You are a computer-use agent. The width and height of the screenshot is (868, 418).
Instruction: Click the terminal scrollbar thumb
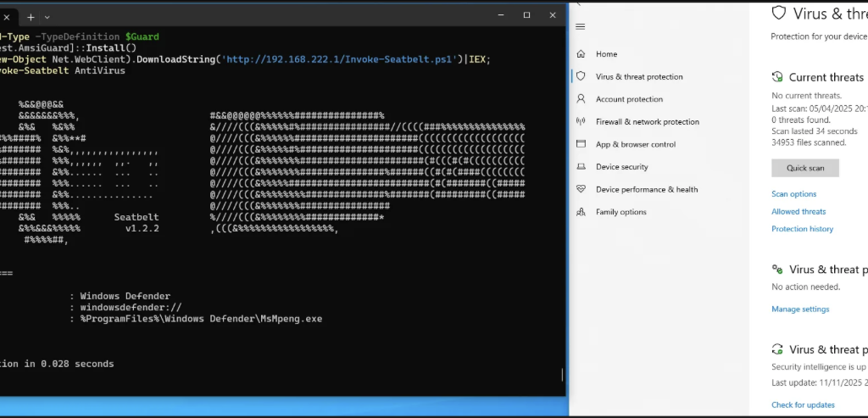563,375
